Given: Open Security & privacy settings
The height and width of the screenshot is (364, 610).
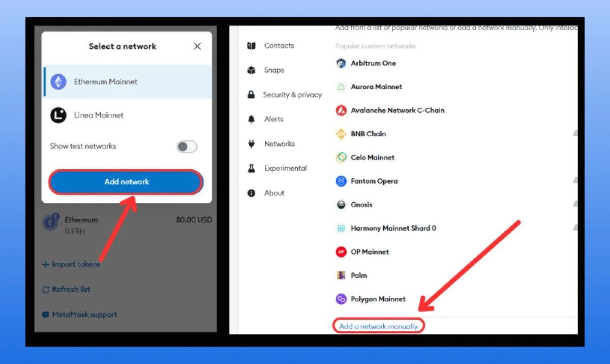Looking at the screenshot, I should 292,95.
